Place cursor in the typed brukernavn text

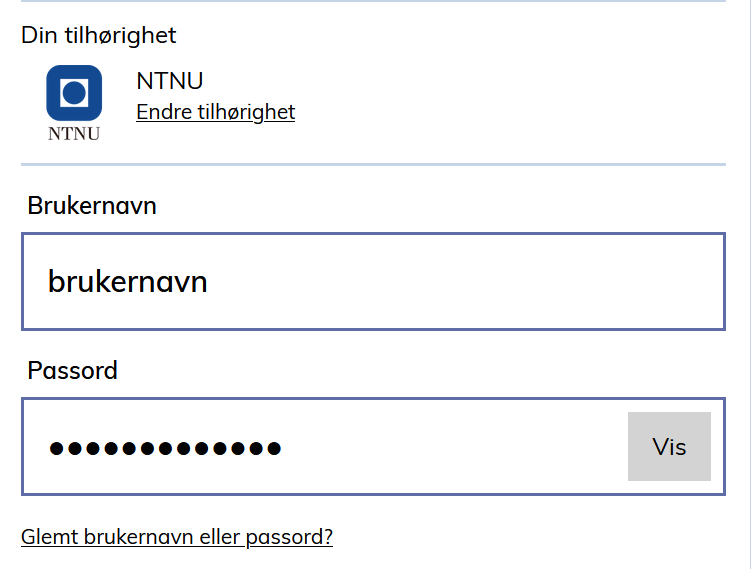coord(127,282)
